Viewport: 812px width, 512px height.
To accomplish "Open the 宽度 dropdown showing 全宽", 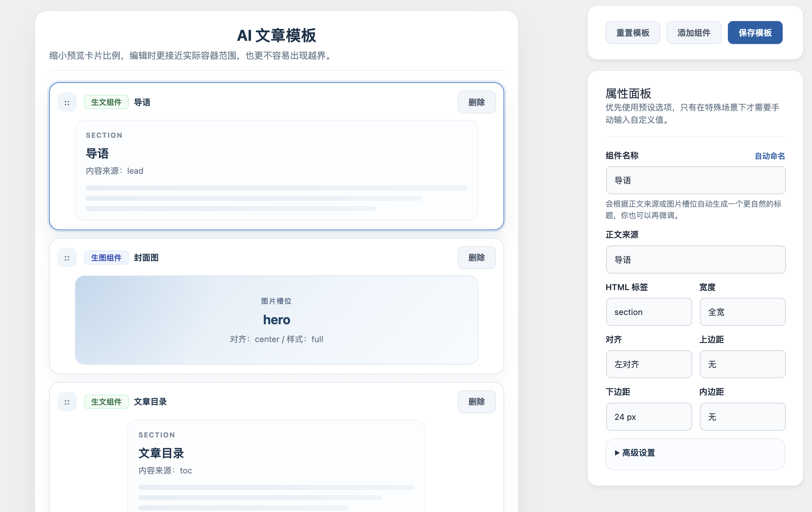I will [742, 312].
